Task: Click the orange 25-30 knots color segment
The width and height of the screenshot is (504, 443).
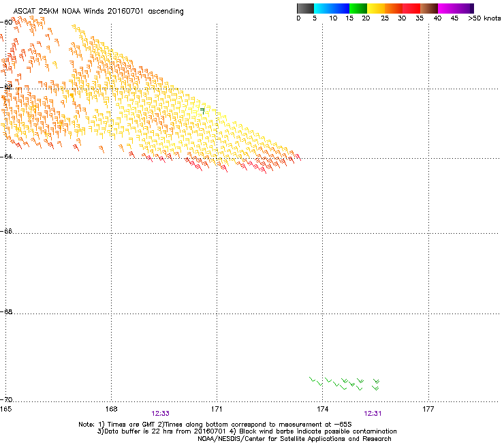Action: click(x=394, y=8)
